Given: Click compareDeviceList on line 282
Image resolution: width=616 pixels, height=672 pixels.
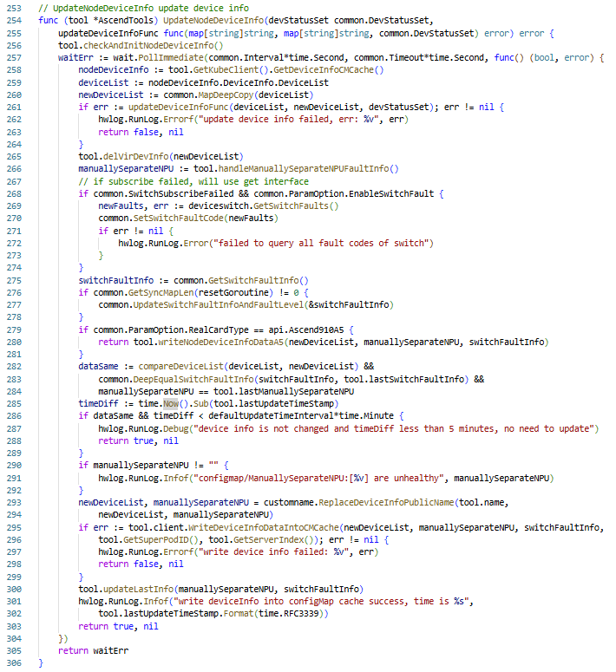Looking at the screenshot, I should click(x=181, y=367).
